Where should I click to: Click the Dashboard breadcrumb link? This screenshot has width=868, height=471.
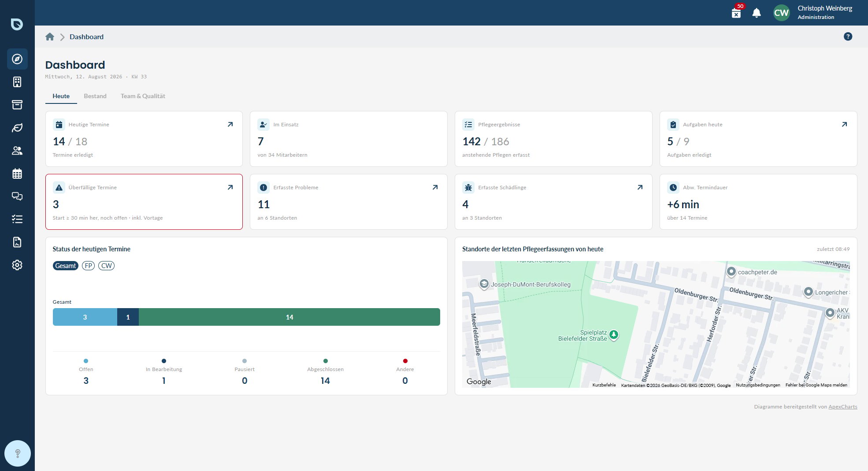(86, 37)
